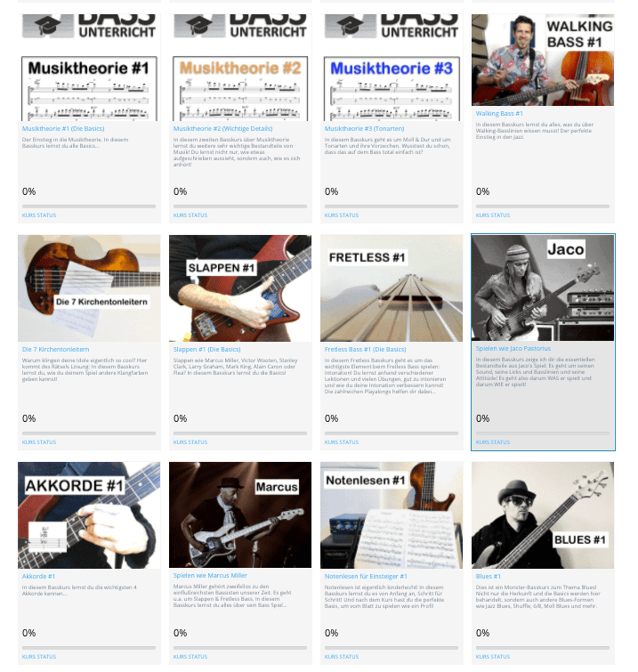Open the Marcus course thumbnail

pos(240,514)
